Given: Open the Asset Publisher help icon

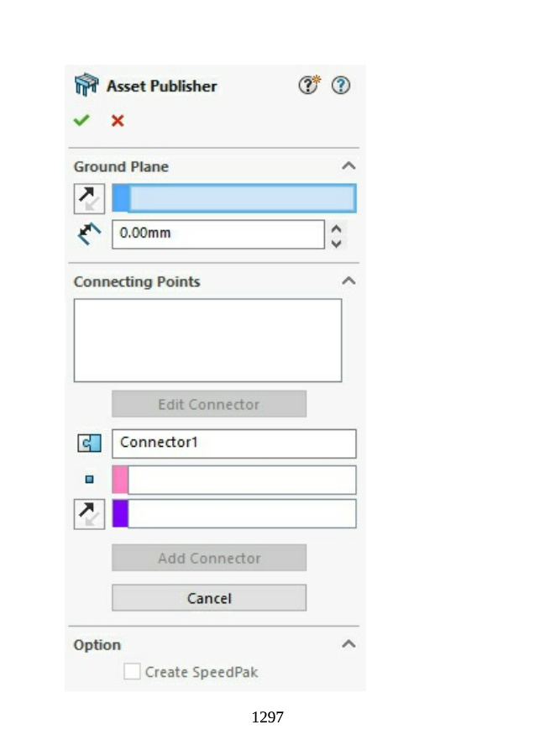Looking at the screenshot, I should (341, 85).
